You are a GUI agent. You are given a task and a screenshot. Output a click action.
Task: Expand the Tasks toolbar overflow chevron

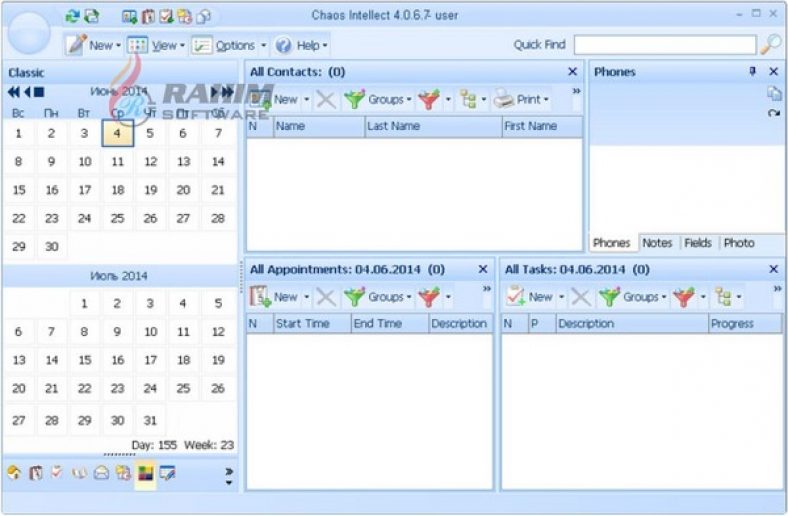coord(777,289)
